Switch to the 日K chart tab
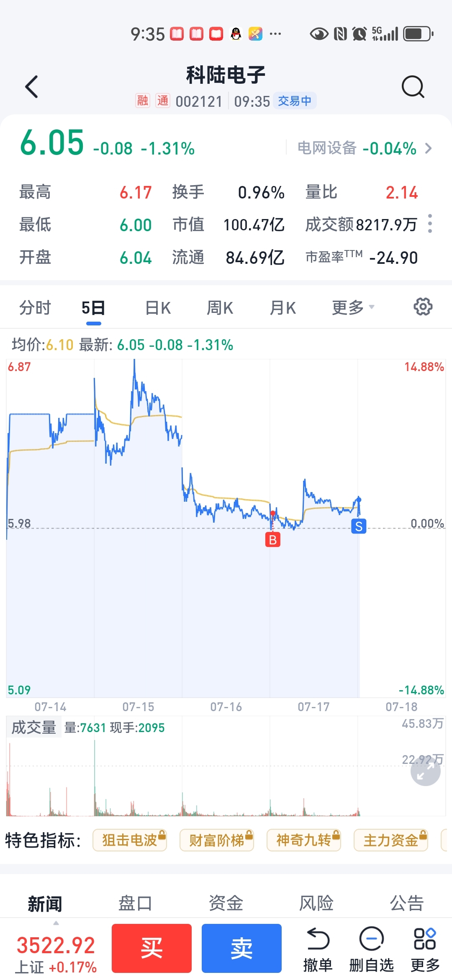 tap(158, 308)
